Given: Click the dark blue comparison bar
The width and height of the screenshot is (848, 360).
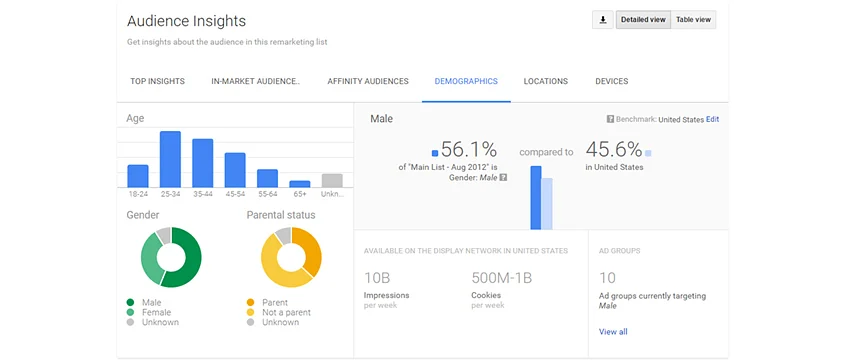Looking at the screenshot, I should click(x=536, y=198).
